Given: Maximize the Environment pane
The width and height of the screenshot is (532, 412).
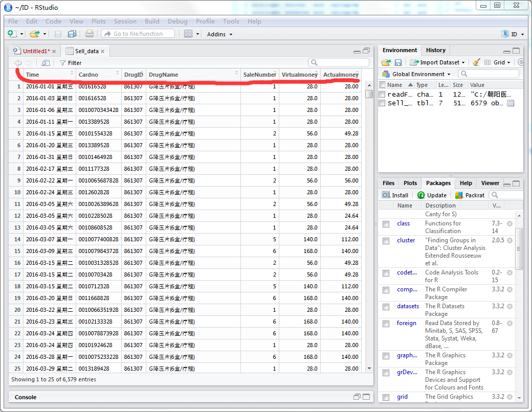Looking at the screenshot, I should tap(516, 51).
